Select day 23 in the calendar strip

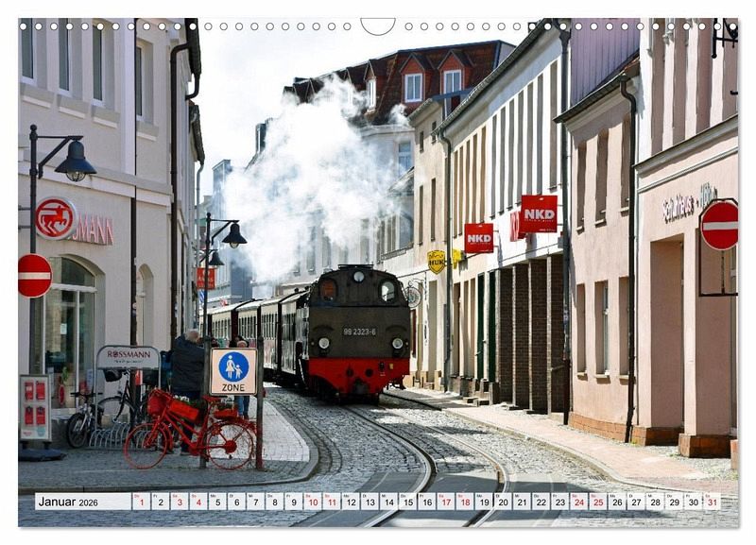coord(560,502)
